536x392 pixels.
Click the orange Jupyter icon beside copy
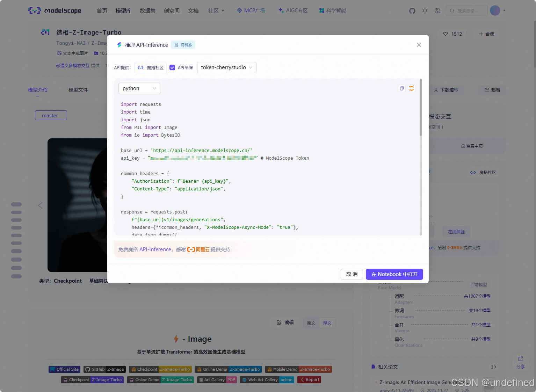coord(412,88)
